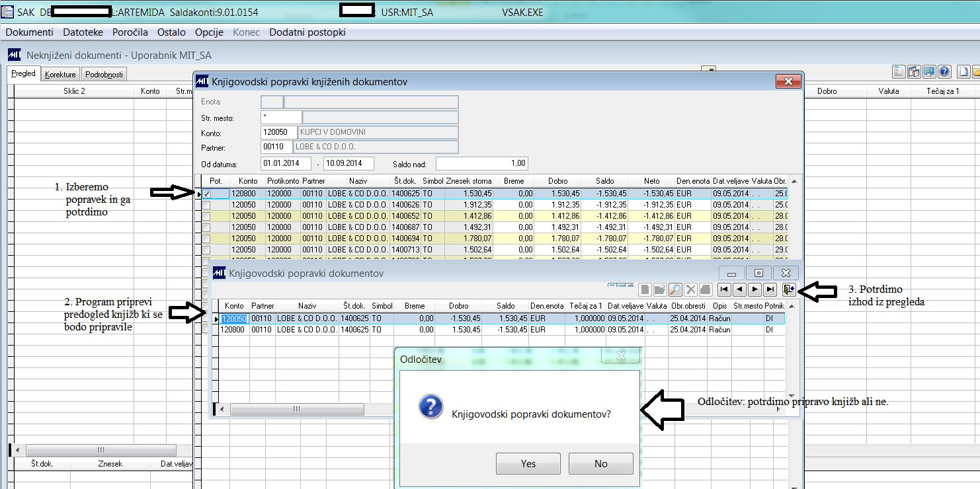Uncheck the Pot. checkbox for document 1400625
The width and height of the screenshot is (980, 489).
point(207,194)
